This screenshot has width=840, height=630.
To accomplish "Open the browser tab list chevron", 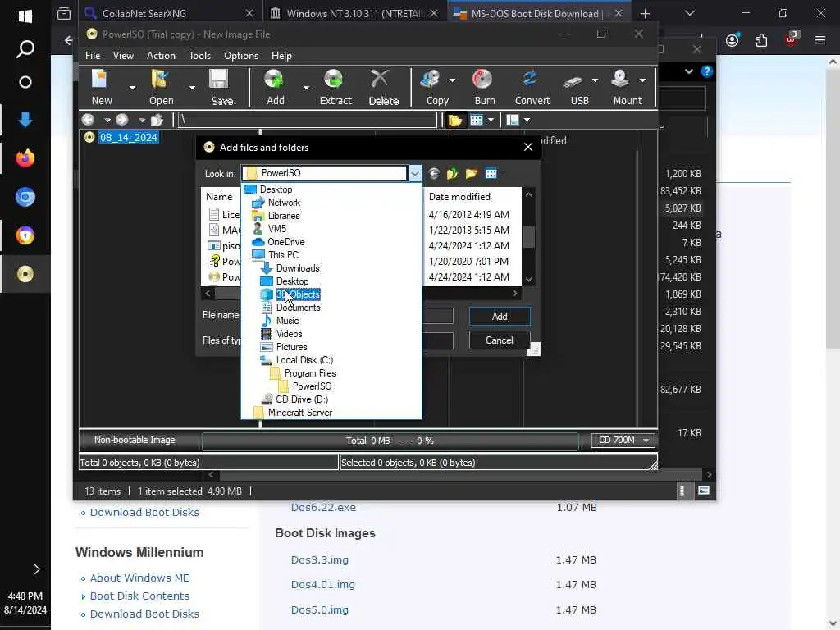I will 689,13.
